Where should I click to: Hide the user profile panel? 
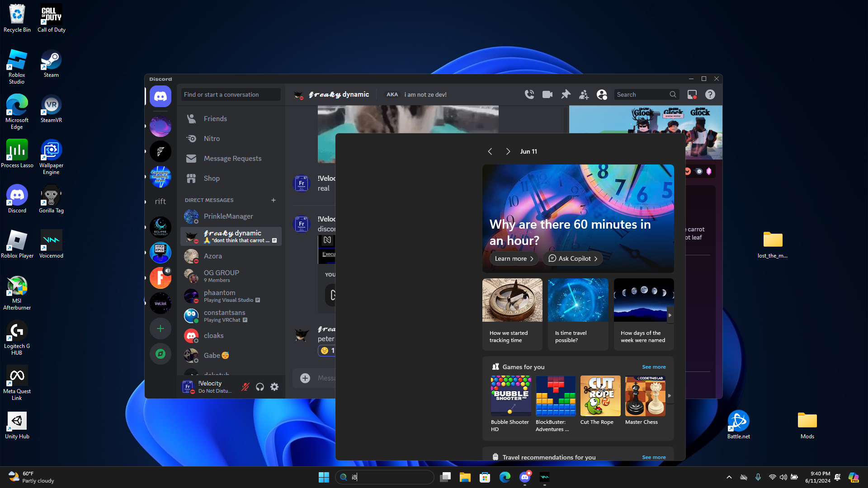click(602, 94)
